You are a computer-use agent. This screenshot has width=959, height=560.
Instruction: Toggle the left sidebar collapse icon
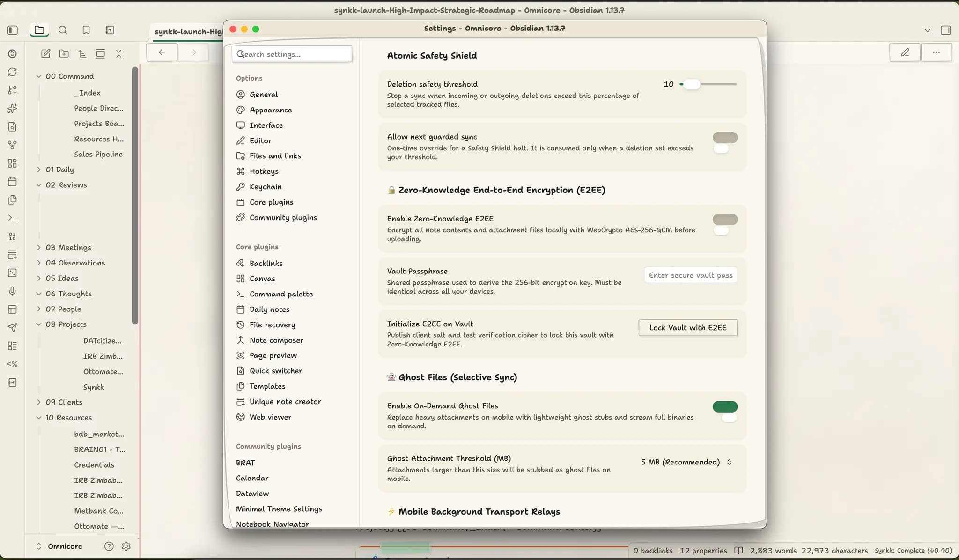[13, 30]
